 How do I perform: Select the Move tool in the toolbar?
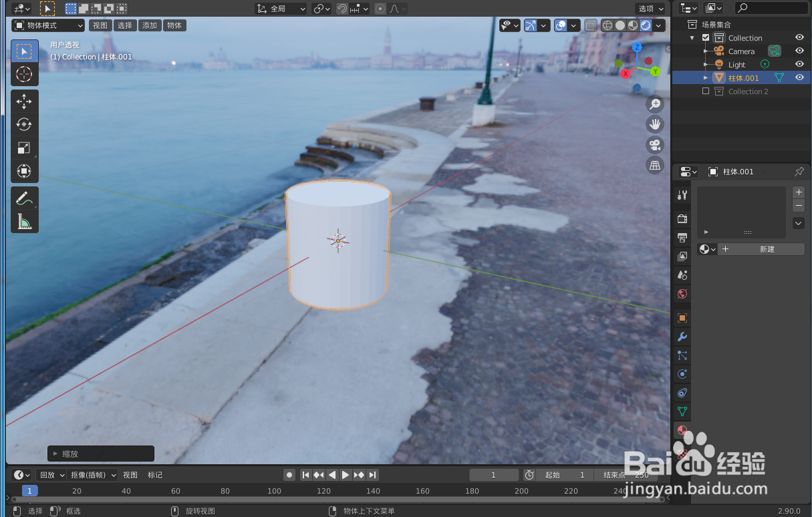[x=24, y=102]
